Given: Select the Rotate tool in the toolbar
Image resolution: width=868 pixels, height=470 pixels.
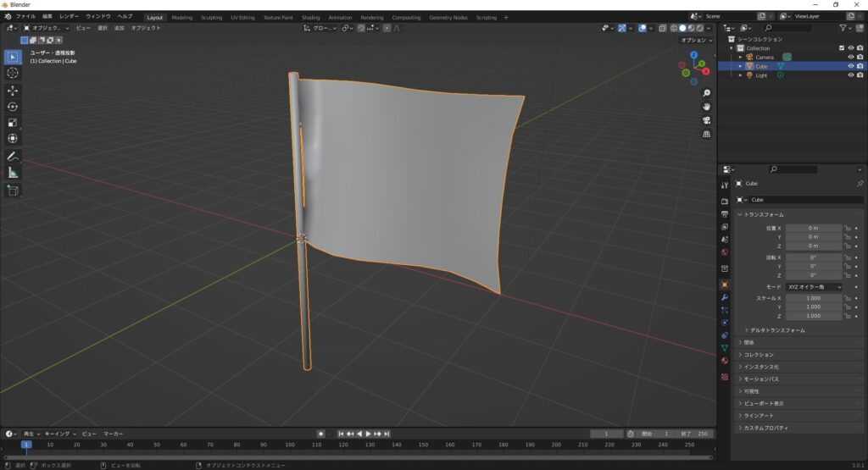Looking at the screenshot, I should (13, 107).
